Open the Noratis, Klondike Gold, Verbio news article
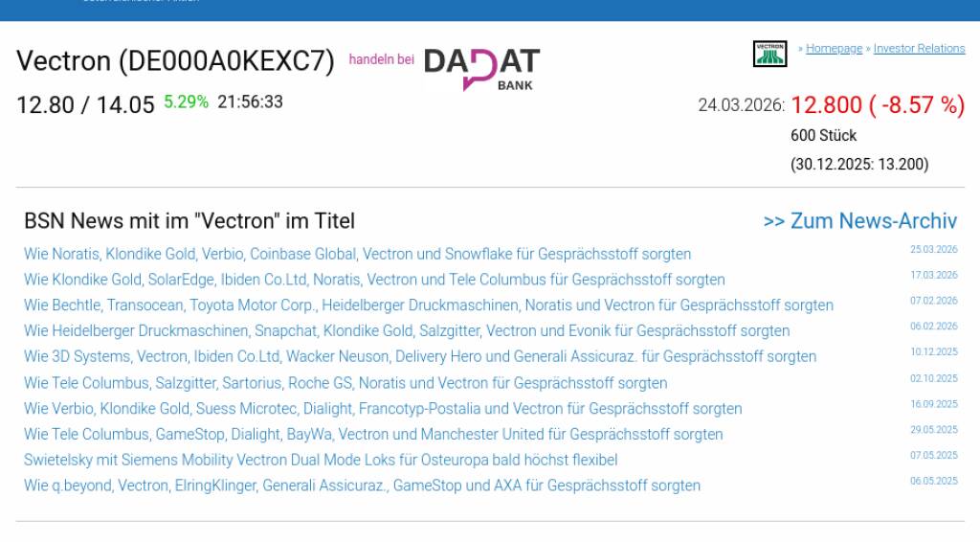The image size is (980, 542). pyautogui.click(x=357, y=254)
